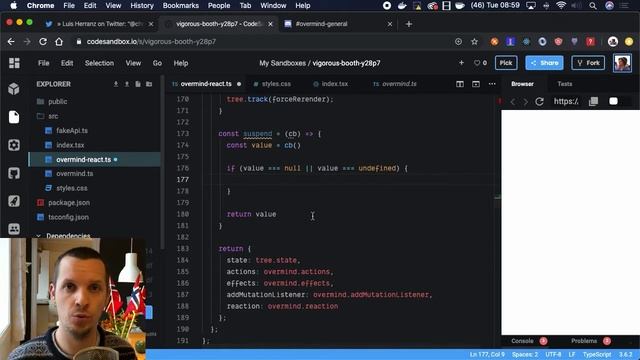Click the Chrome address bar URL
Viewport: 640px width, 360px height.
(151, 42)
